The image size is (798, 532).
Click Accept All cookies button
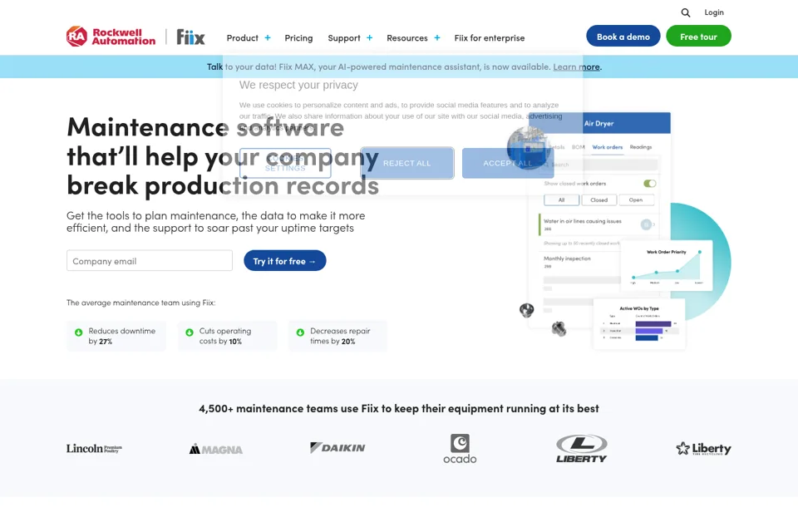tap(508, 163)
